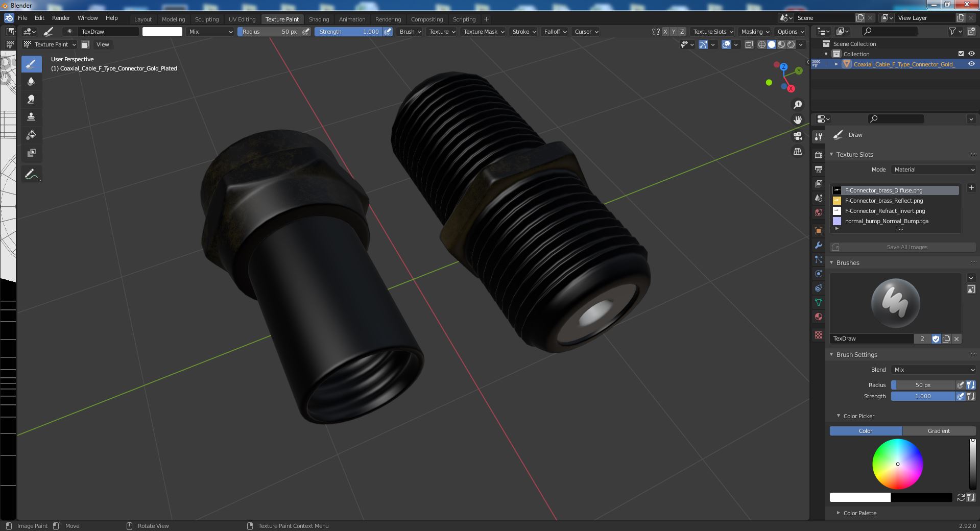Click the Zoom viewport magnifier icon
Image resolution: width=980 pixels, height=531 pixels.
coord(797,105)
